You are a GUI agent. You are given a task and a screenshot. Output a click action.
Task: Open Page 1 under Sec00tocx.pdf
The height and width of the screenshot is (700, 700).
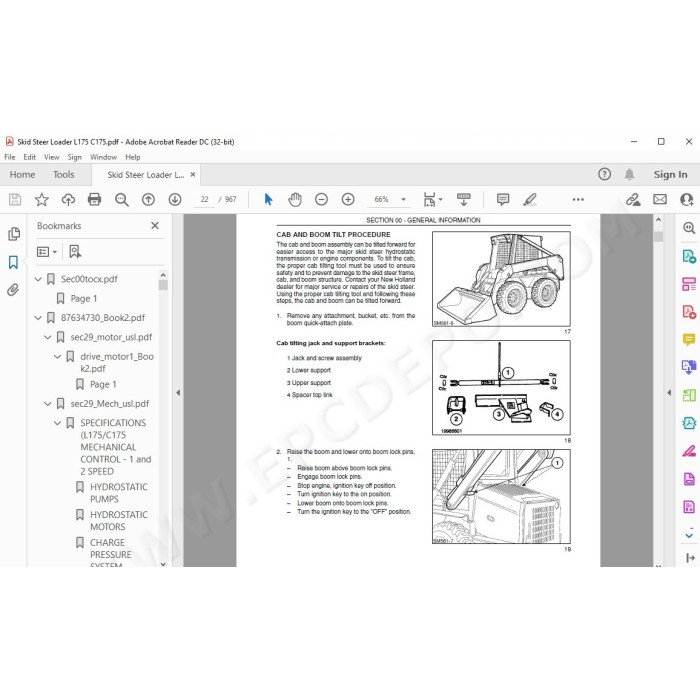coord(83,298)
